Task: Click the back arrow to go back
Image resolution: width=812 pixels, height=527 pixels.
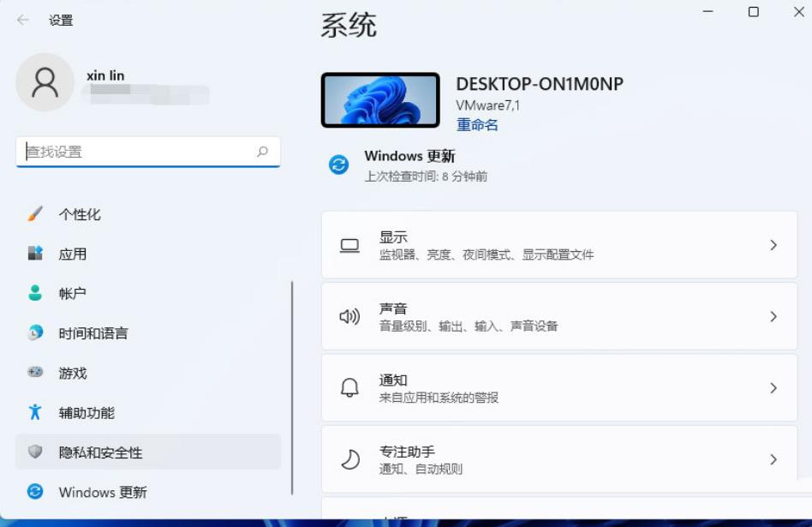Action: click(x=21, y=19)
